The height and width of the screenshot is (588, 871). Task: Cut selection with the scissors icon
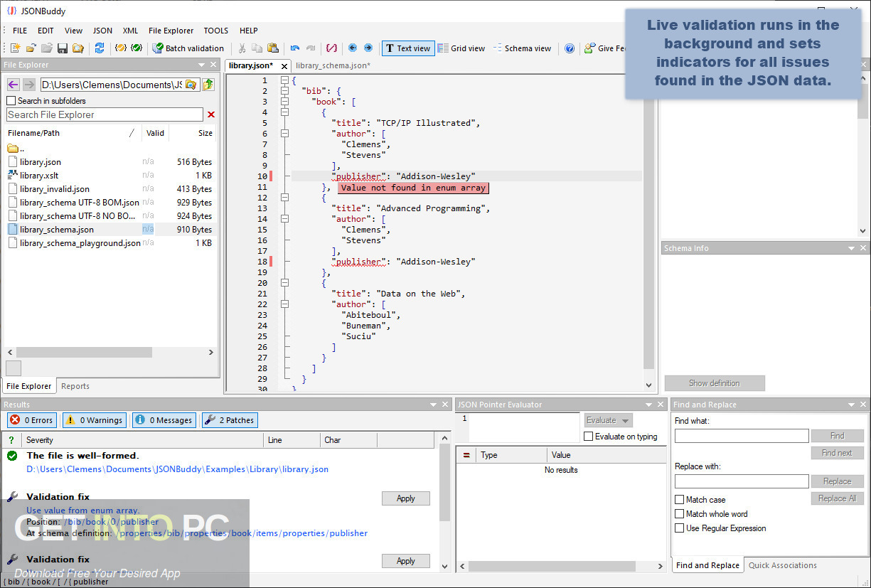(242, 48)
